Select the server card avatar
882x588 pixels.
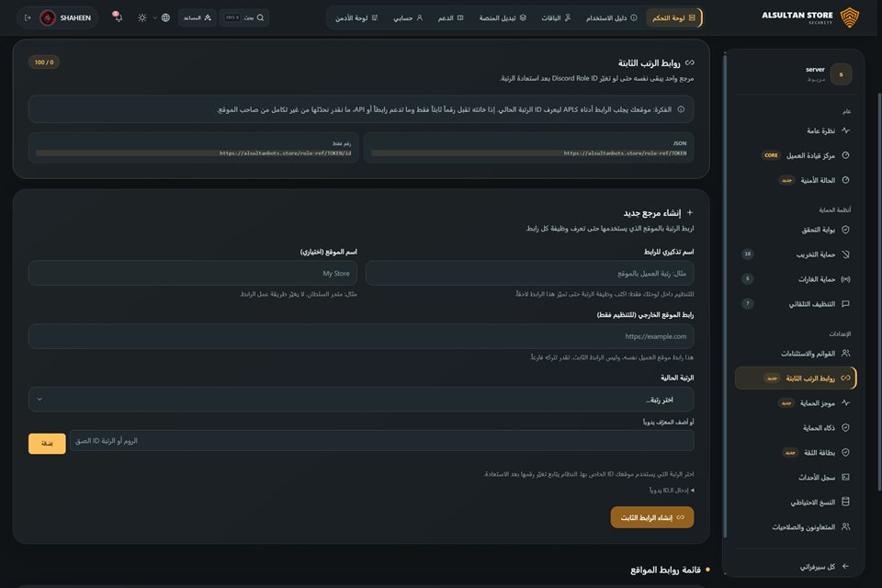point(841,74)
